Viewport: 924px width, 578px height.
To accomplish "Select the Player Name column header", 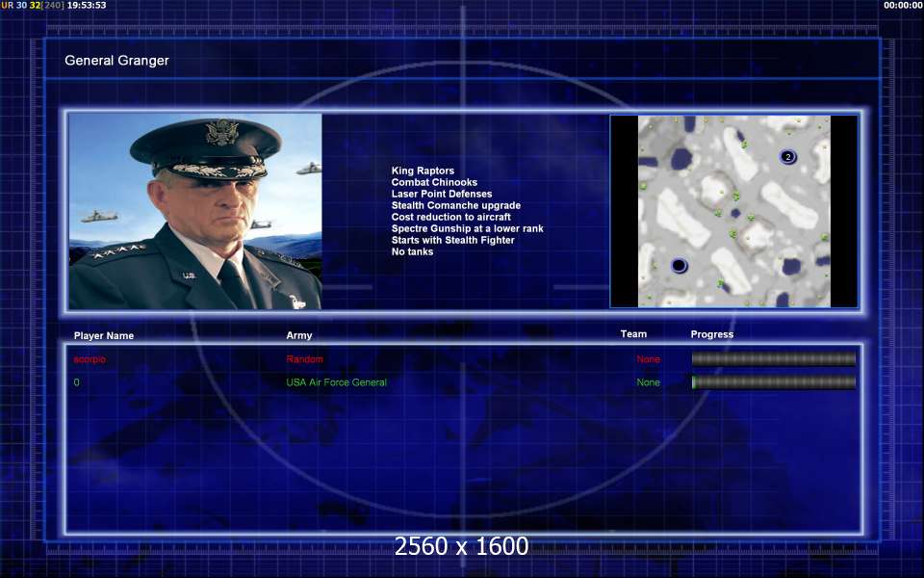I will (104, 336).
